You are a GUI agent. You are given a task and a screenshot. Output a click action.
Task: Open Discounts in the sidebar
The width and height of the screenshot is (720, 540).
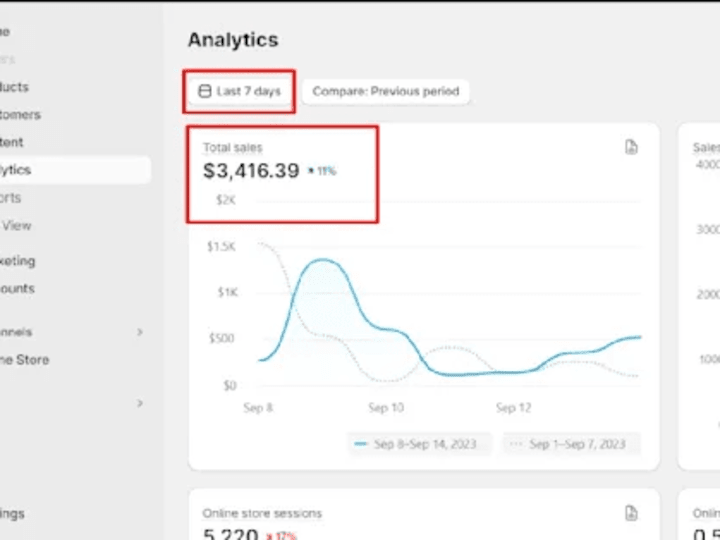pyautogui.click(x=17, y=288)
